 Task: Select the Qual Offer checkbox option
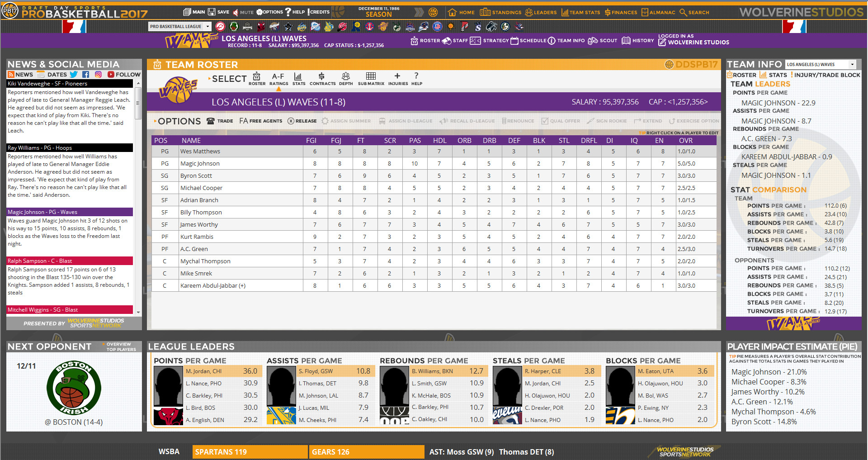click(x=561, y=121)
